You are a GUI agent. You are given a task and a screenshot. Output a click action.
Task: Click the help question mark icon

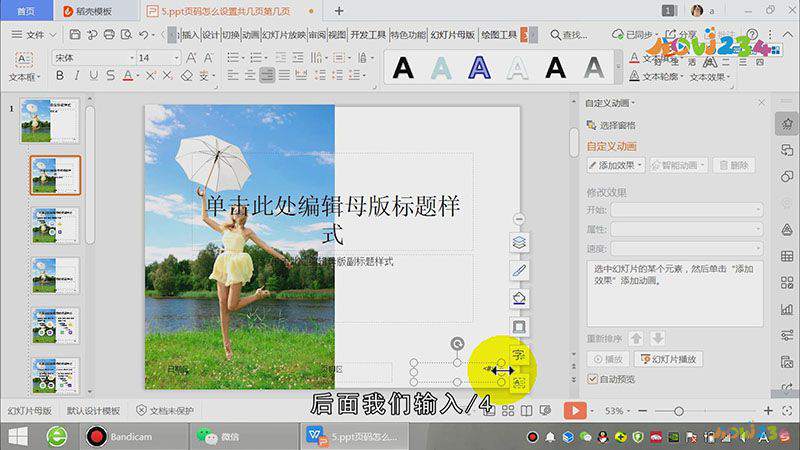(752, 34)
